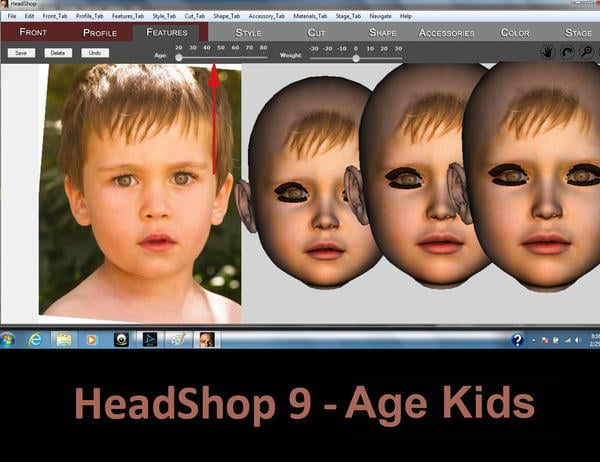The width and height of the screenshot is (600, 462).
Task: Open File Explorer folder taskbar icon
Action: tap(64, 340)
